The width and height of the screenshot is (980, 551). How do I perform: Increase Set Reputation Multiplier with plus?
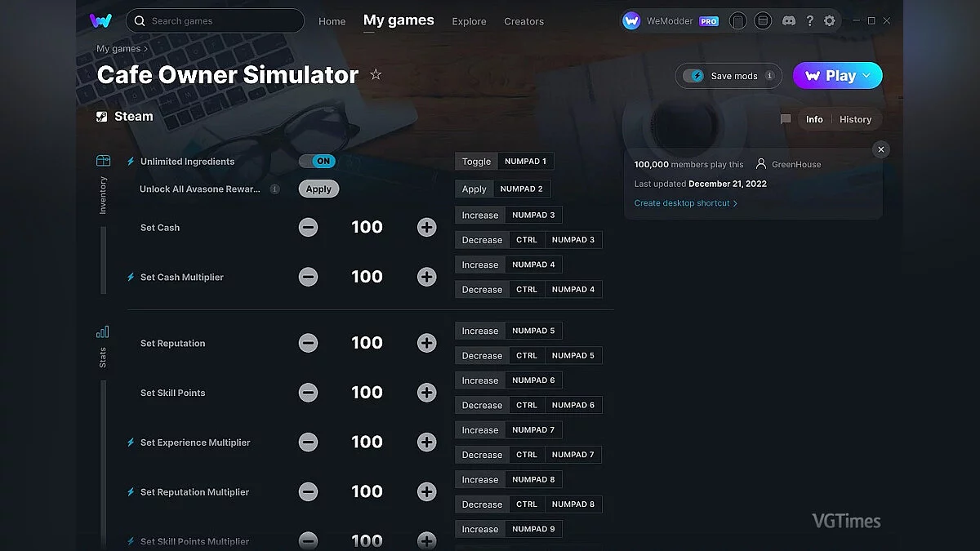point(426,492)
